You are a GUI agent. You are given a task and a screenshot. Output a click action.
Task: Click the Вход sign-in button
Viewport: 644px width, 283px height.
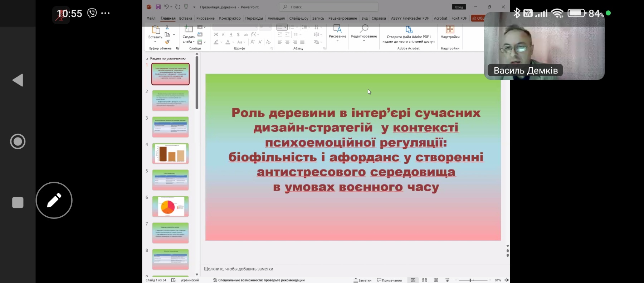tap(459, 7)
